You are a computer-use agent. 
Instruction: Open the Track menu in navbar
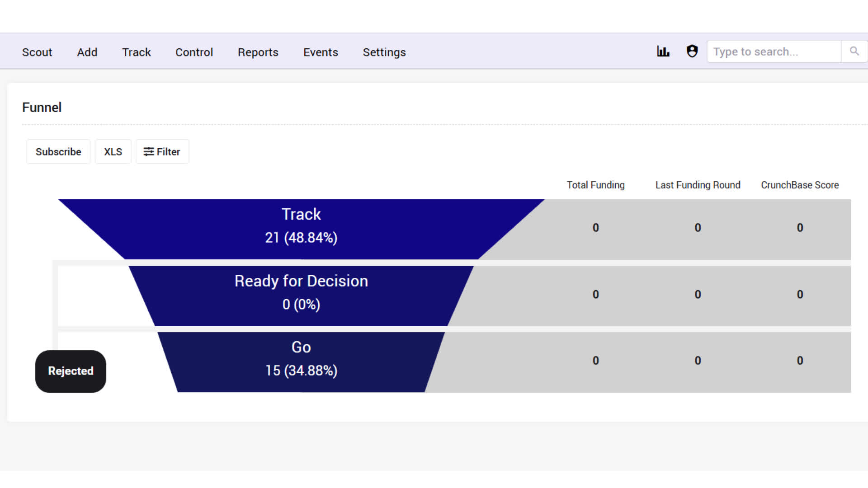coord(137,52)
